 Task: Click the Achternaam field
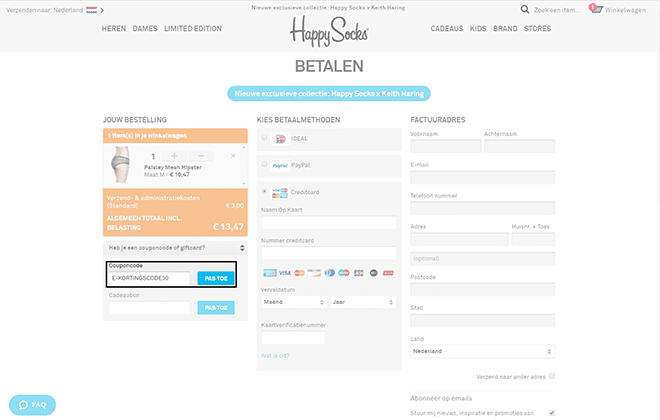(519, 146)
